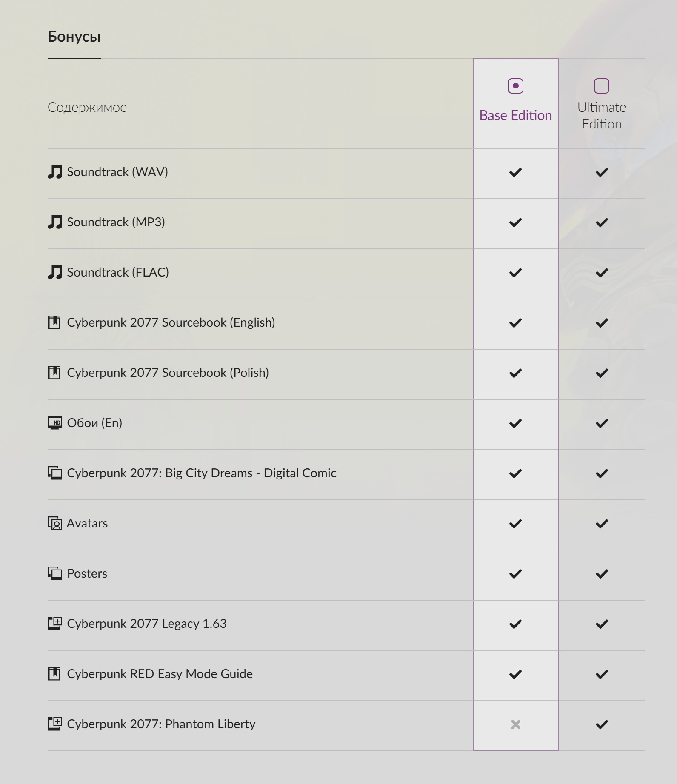Click Base Edition checkmark for Easy Mode Guide

pos(515,674)
